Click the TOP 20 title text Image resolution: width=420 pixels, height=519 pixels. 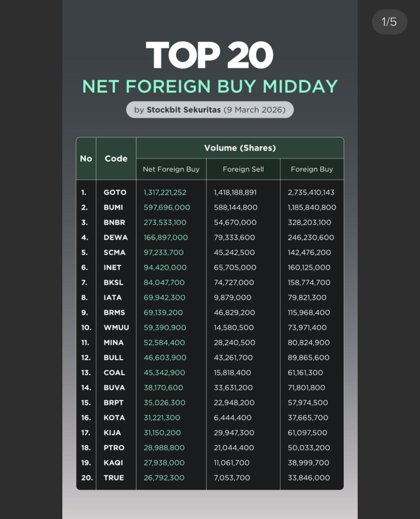209,55
